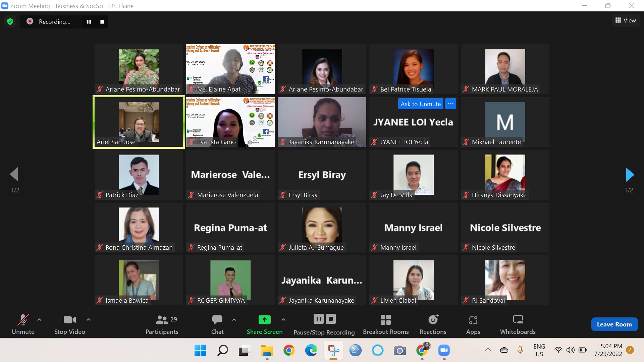Click the Leave Room button
This screenshot has height=362, width=644.
pos(614,324)
